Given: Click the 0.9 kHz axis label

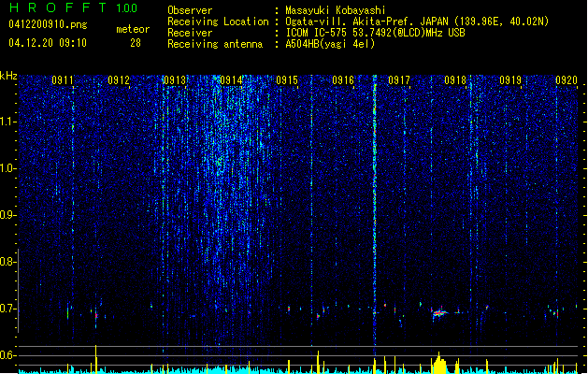Looking at the screenshot, I should tap(7, 215).
